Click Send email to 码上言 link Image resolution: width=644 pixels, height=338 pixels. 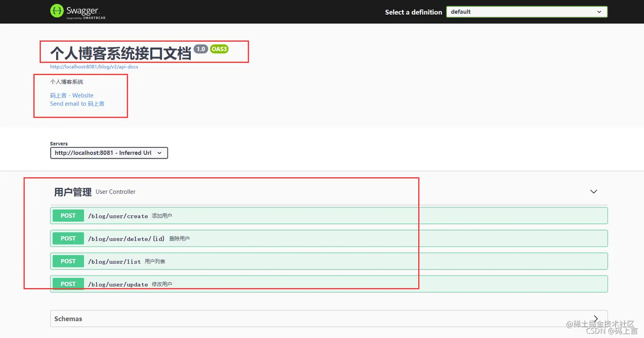point(77,104)
